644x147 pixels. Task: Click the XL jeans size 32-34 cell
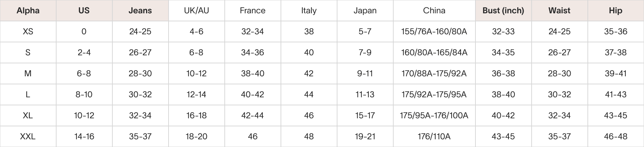tap(140, 115)
